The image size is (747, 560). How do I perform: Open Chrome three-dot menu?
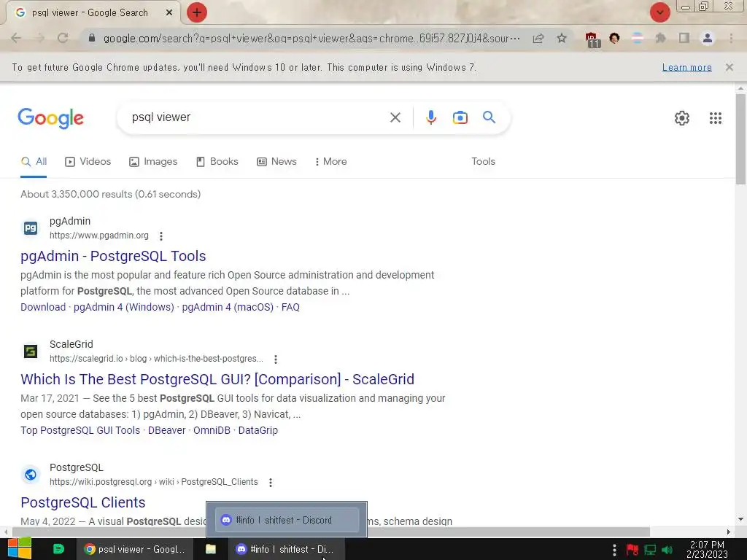click(x=731, y=38)
